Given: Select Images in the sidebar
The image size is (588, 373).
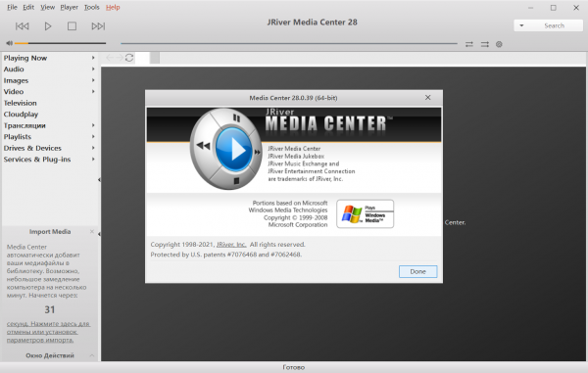Looking at the screenshot, I should click(x=16, y=80).
